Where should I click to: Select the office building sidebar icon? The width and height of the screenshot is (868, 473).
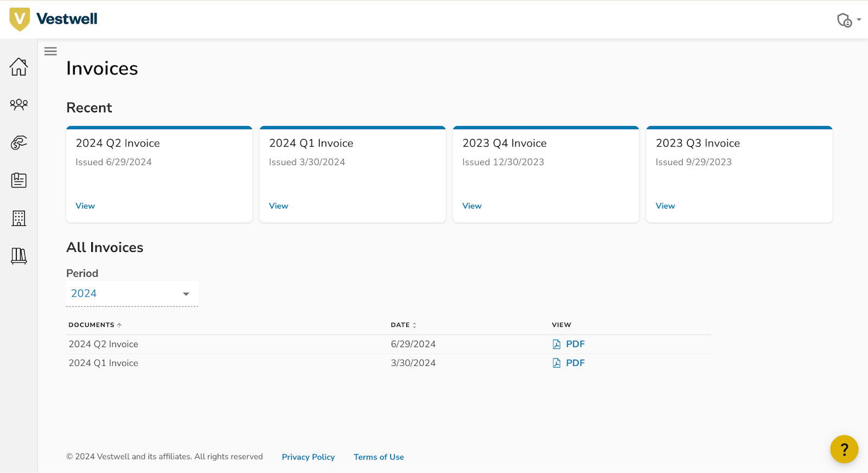(x=18, y=218)
